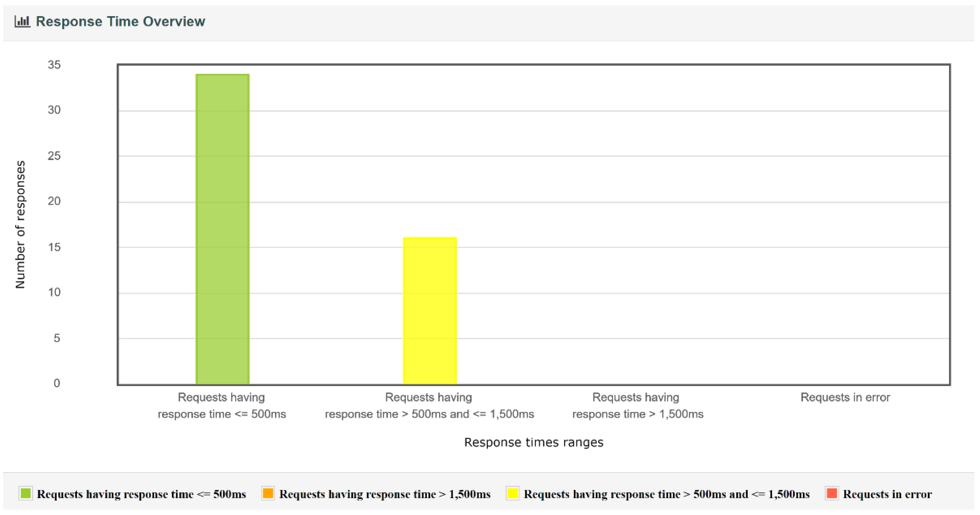Toggle legend entry for > 500ms and <= 1,500ms

tap(666, 494)
